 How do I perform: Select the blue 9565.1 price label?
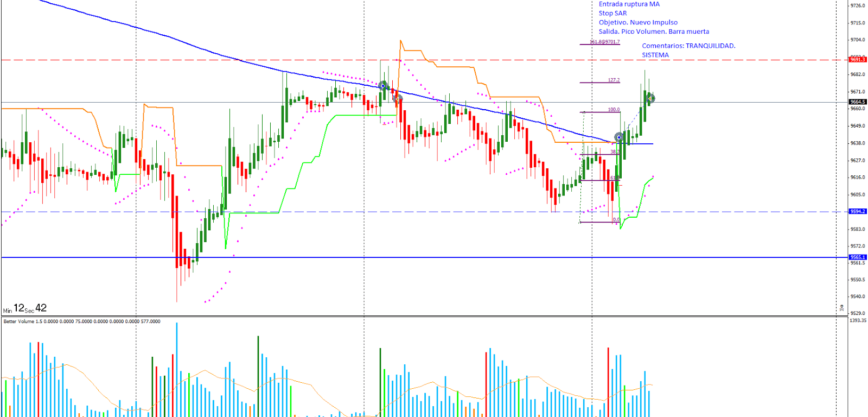[857, 257]
